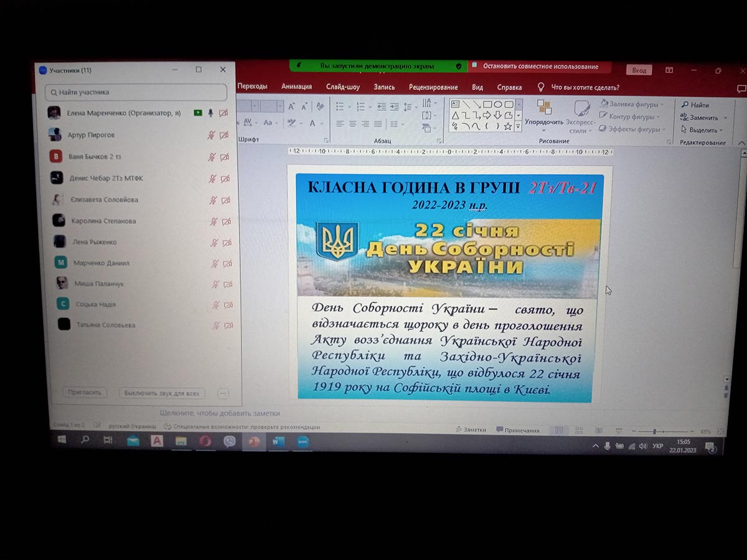The image size is (747, 560).
Task: Click the increase indent icon
Action: (395, 107)
